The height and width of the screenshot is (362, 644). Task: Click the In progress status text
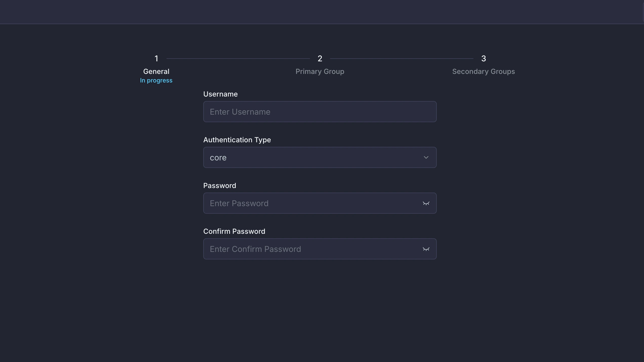156,80
